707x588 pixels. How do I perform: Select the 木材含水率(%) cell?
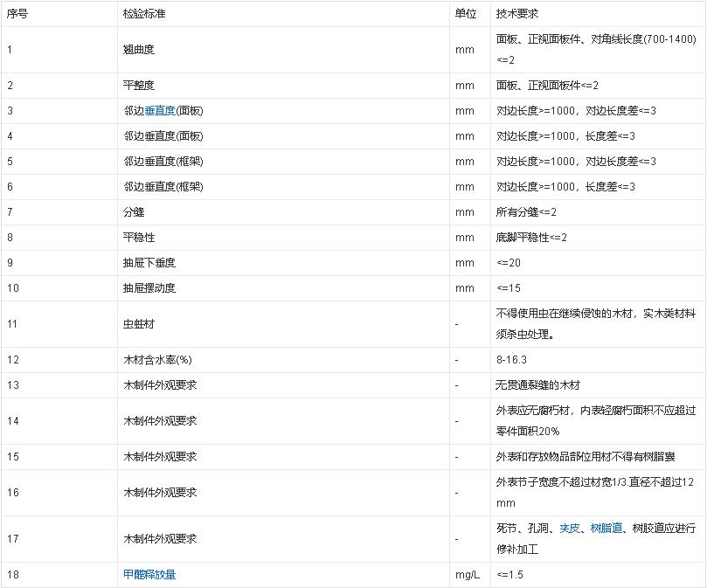(157, 360)
